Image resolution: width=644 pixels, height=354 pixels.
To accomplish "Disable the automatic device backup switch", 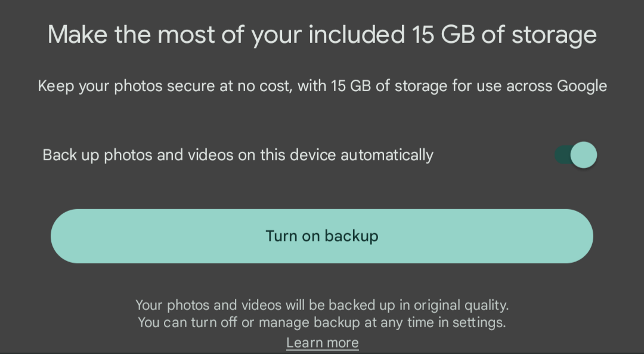I will [x=575, y=155].
